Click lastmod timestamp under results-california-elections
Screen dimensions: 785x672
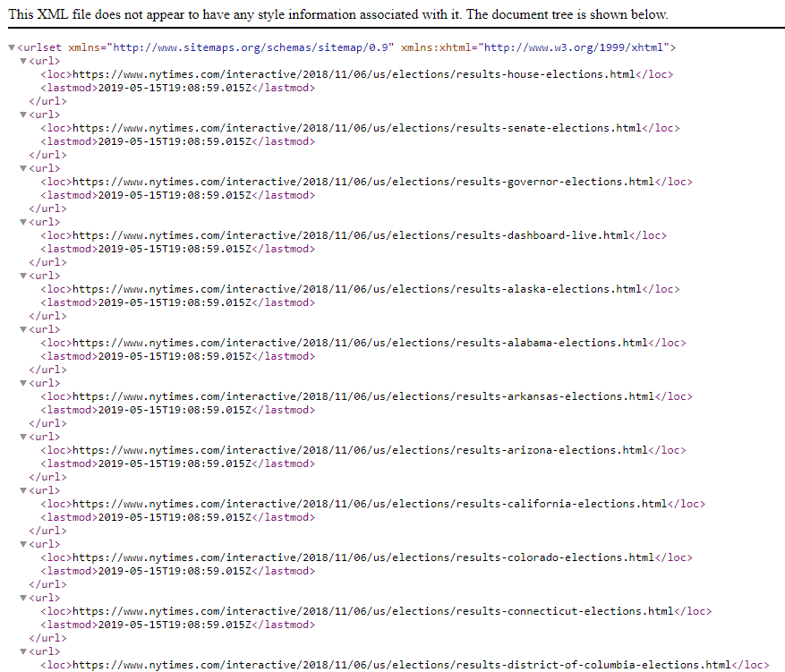coord(175,517)
